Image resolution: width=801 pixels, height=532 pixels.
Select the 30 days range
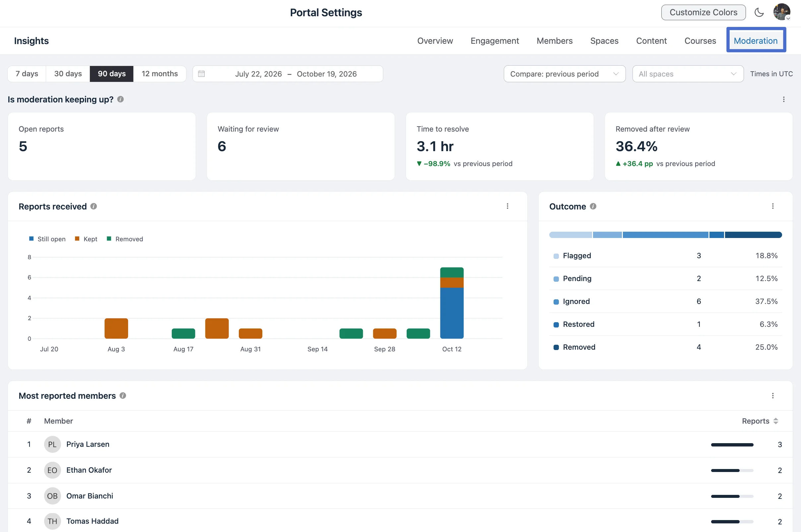68,74
